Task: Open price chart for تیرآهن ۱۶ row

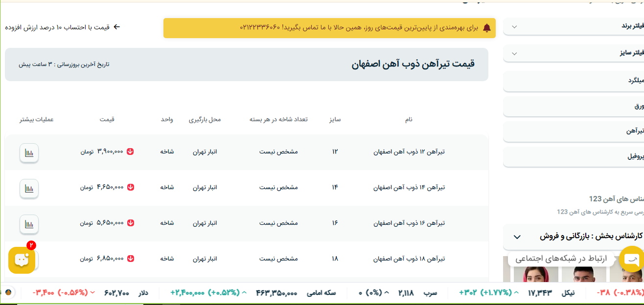Action: (29, 224)
